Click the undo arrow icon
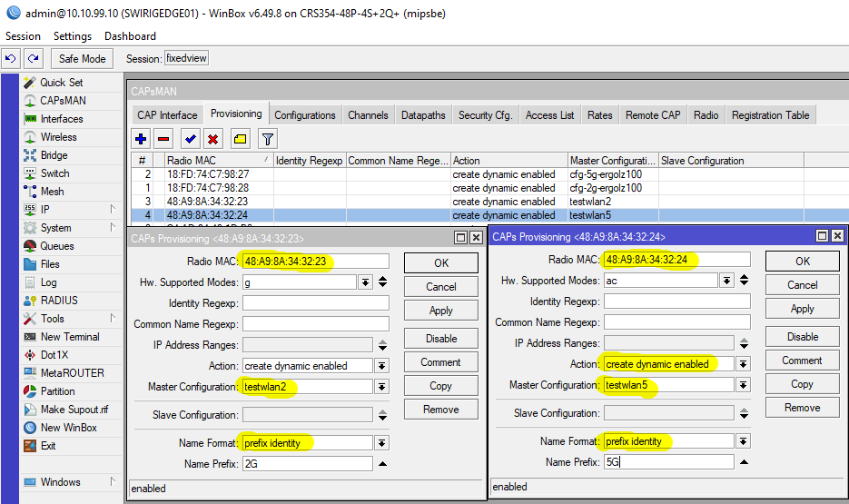849x504 pixels. coord(11,58)
